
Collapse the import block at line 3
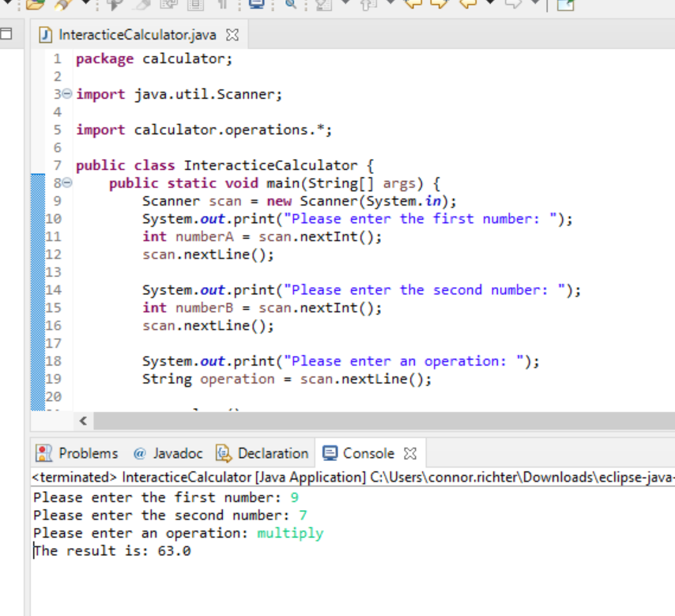(x=66, y=94)
